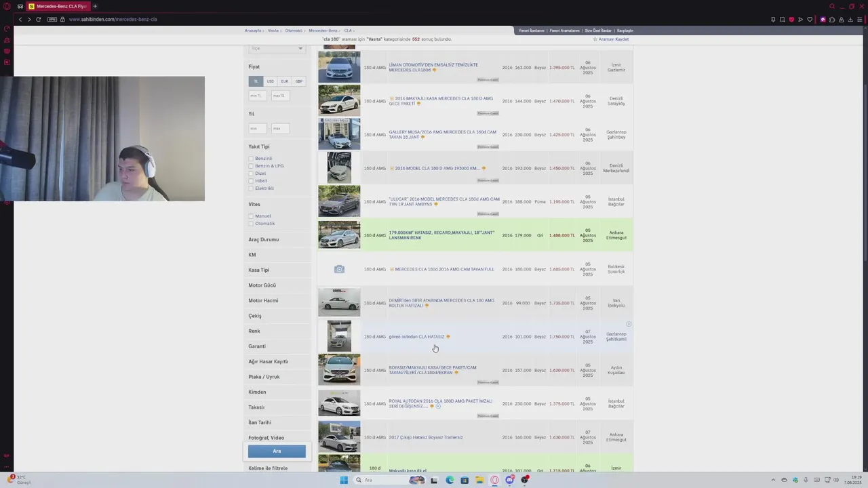This screenshot has height=488, width=868.
Task: Click the Windows Start button
Action: click(344, 480)
